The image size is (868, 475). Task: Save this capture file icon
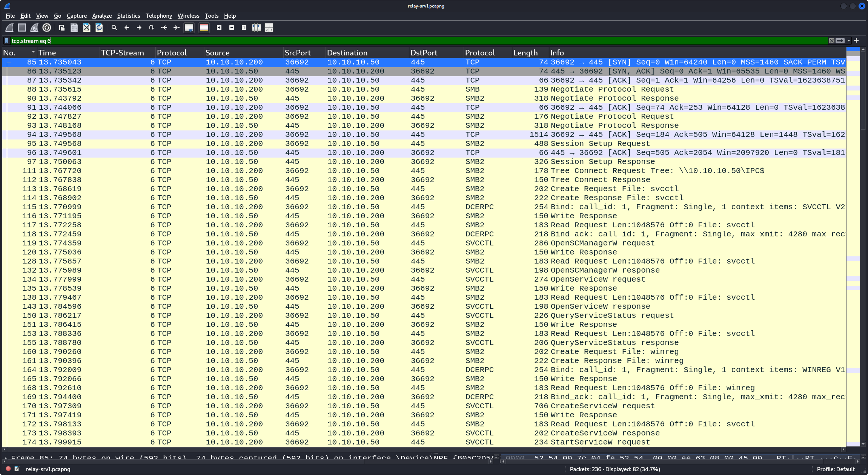pos(74,28)
